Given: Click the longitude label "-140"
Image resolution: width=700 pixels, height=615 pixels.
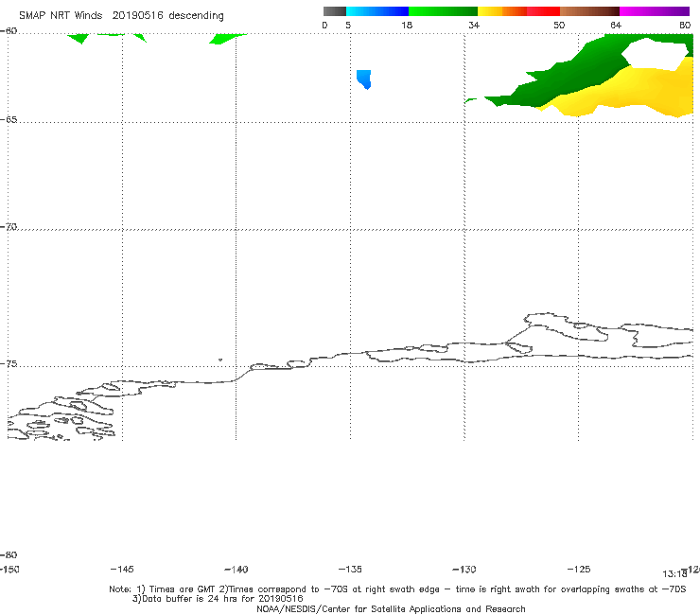Looking at the screenshot, I should coord(236,570).
